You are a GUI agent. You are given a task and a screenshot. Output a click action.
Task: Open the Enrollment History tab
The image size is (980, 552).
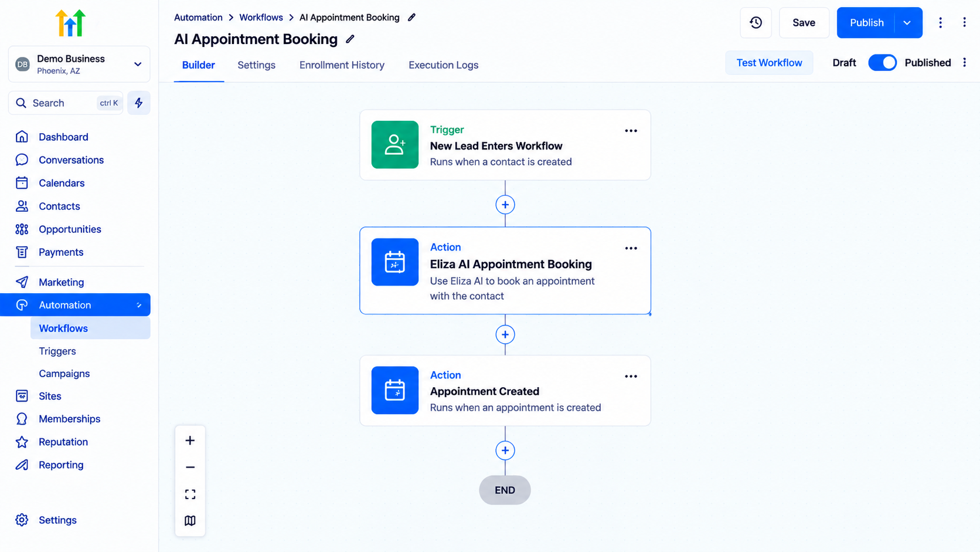tap(342, 65)
